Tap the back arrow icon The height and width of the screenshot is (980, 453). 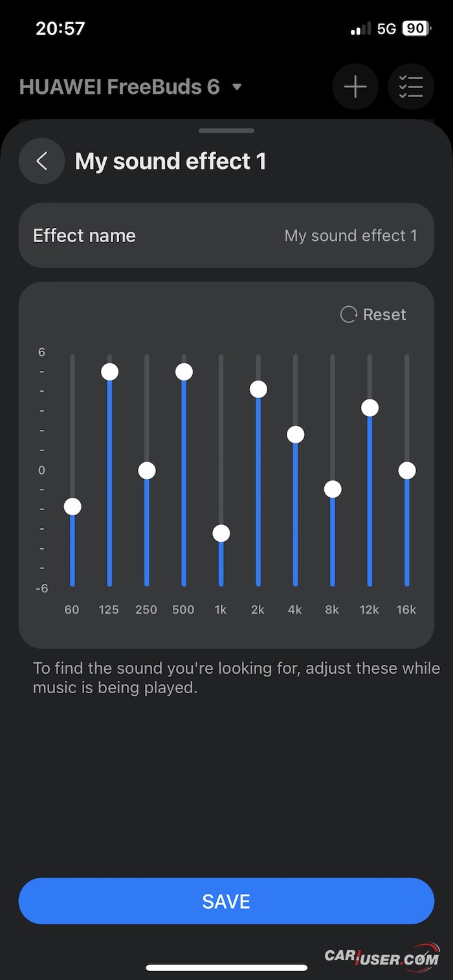click(42, 161)
